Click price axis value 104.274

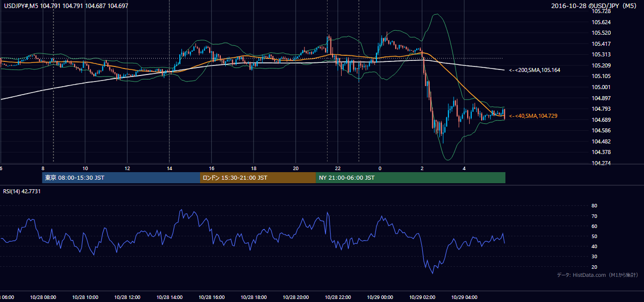tap(601, 163)
